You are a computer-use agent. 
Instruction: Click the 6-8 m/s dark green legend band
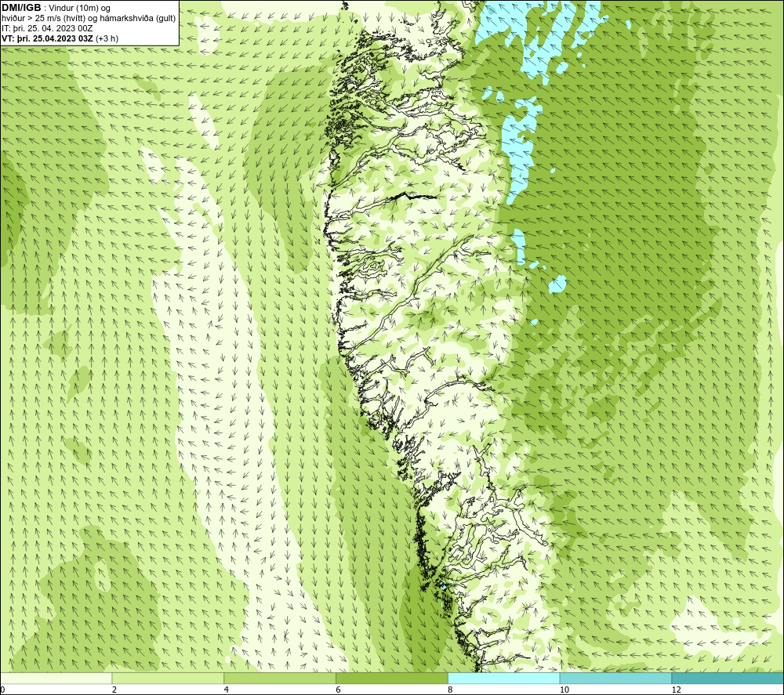coord(392,679)
